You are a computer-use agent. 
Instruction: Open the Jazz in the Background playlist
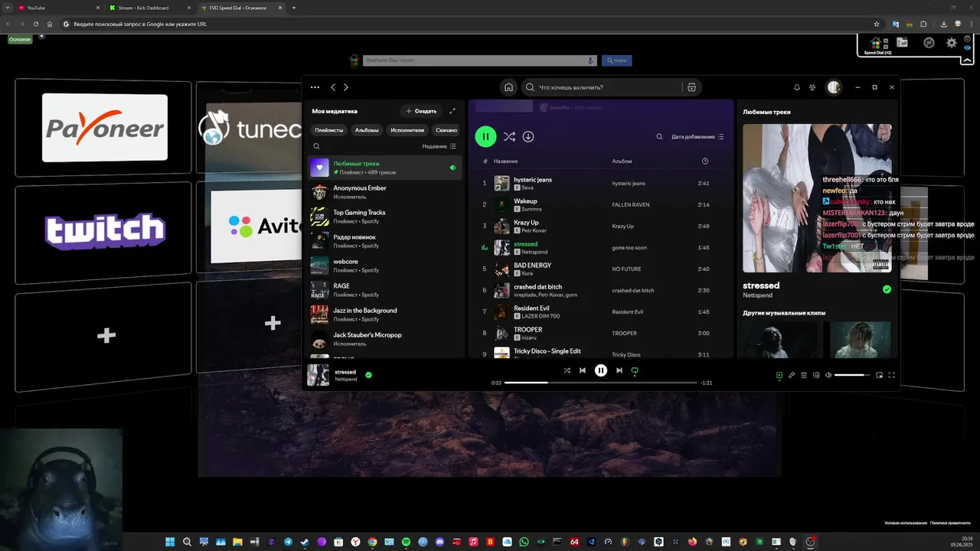[385, 315]
